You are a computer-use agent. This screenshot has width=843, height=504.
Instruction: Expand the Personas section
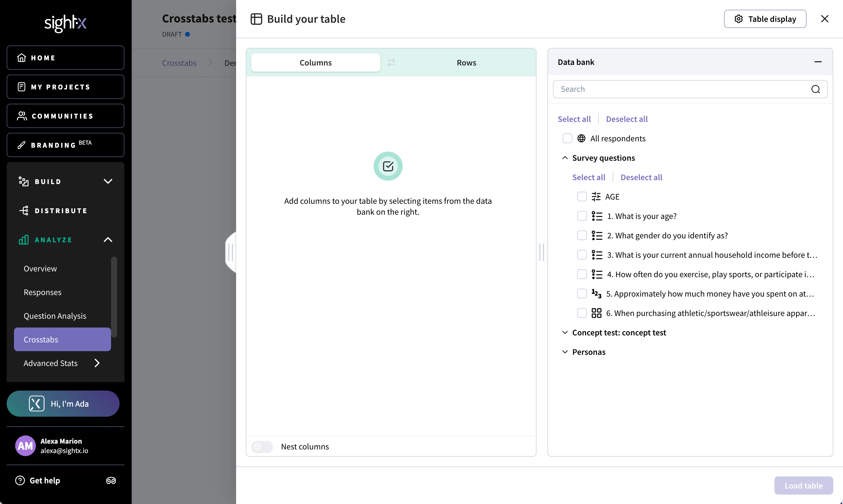(565, 352)
